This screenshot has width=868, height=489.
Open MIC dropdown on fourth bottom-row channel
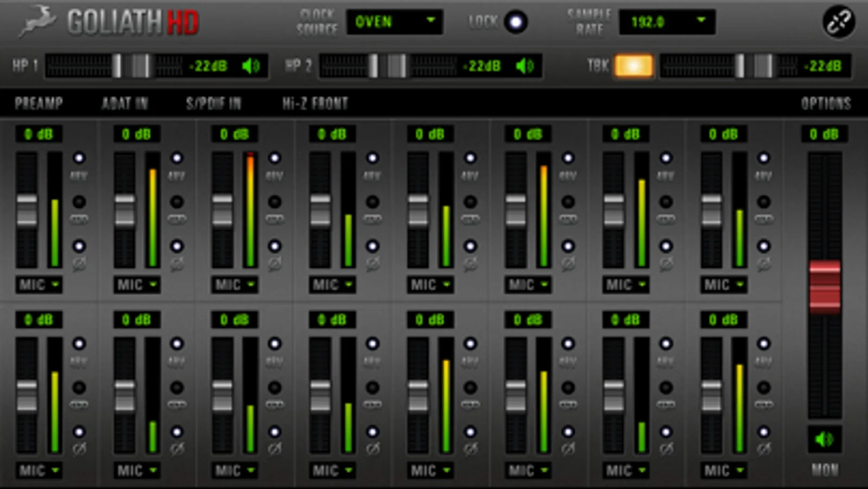coord(332,471)
